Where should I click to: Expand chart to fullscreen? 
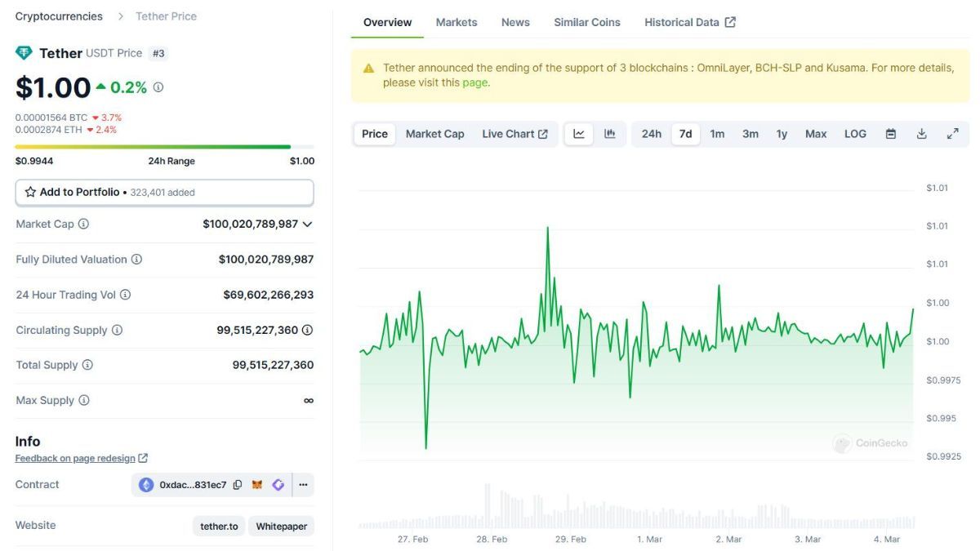(x=952, y=134)
